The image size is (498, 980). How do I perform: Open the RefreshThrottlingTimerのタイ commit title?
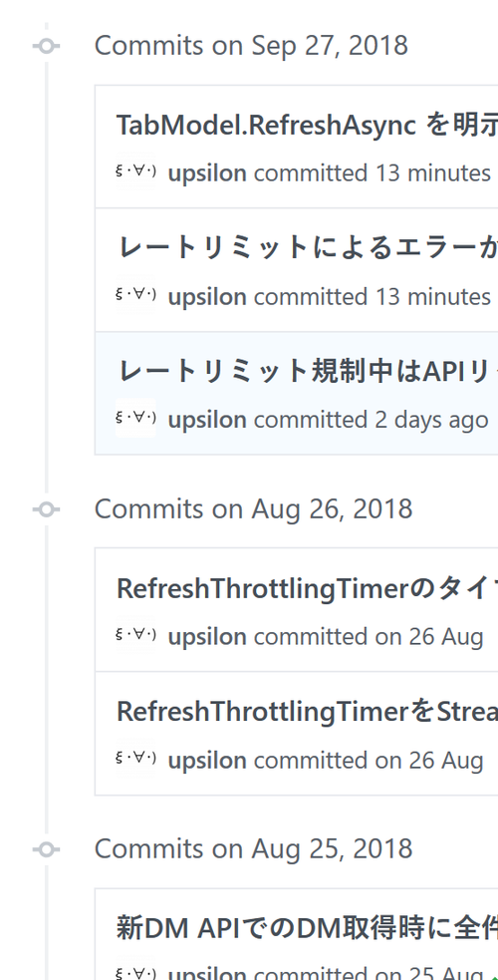[x=307, y=589]
